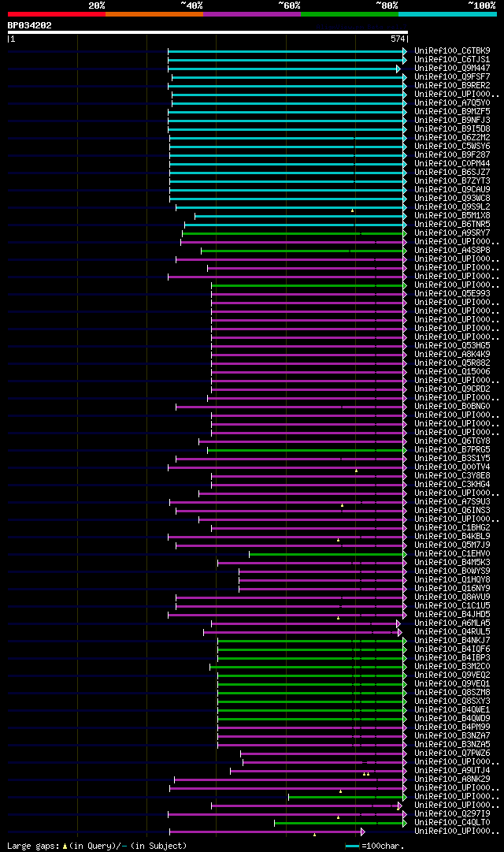This screenshot has height=852, width=504.
Task: Select hit UniRef100_A6MLA5
Action: point(452,623)
